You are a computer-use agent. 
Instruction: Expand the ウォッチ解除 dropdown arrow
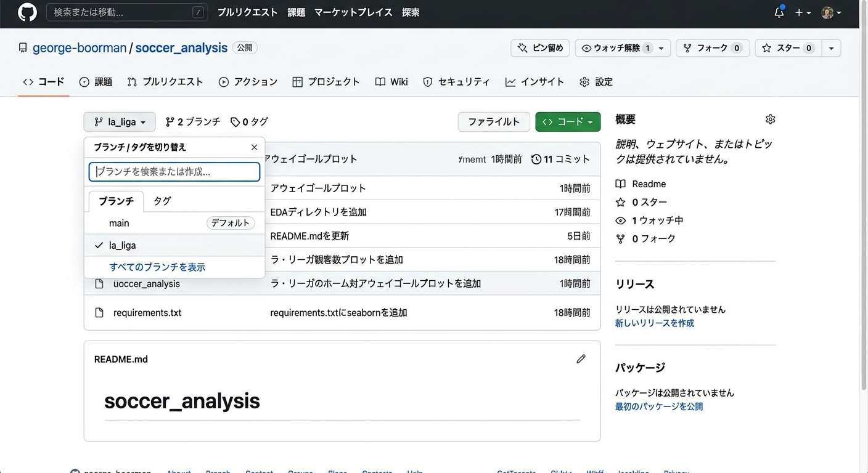[x=661, y=48]
